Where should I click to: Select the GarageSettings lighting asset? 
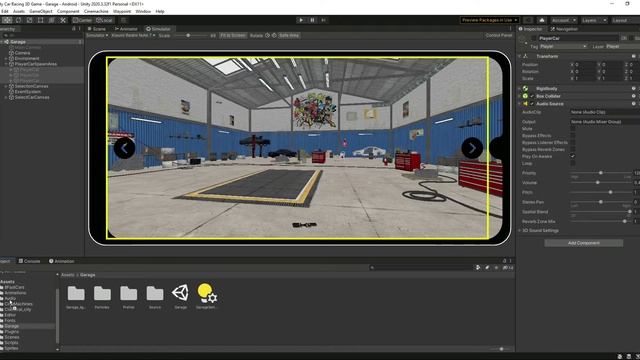tap(207, 296)
